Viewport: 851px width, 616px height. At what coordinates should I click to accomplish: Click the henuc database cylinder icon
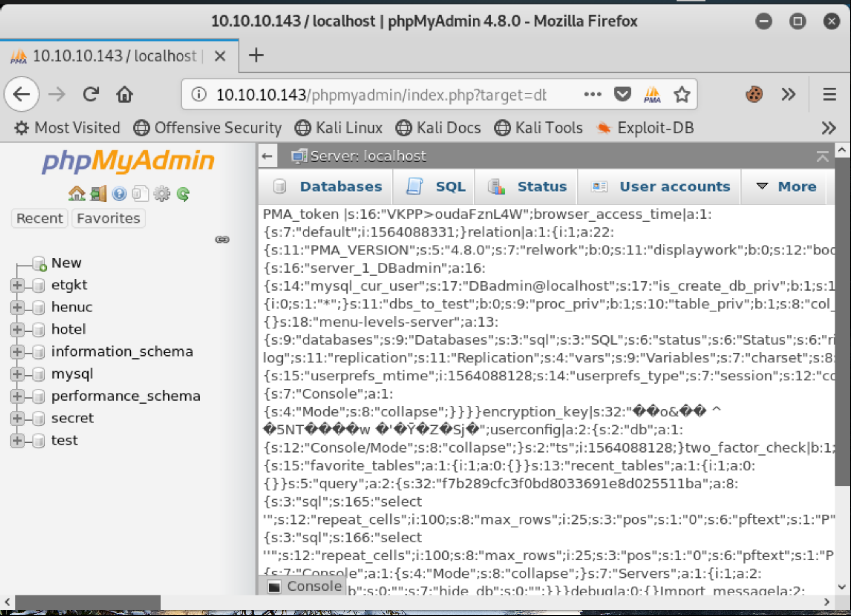pyautogui.click(x=38, y=308)
